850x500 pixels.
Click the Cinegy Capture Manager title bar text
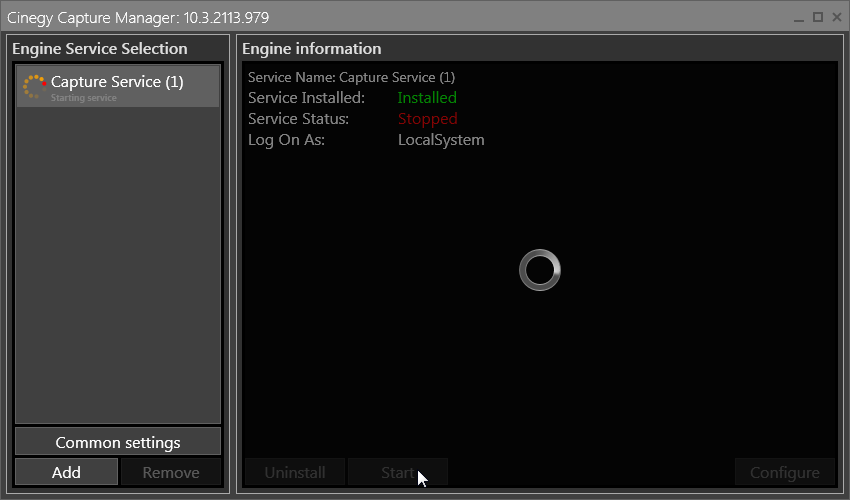click(138, 18)
